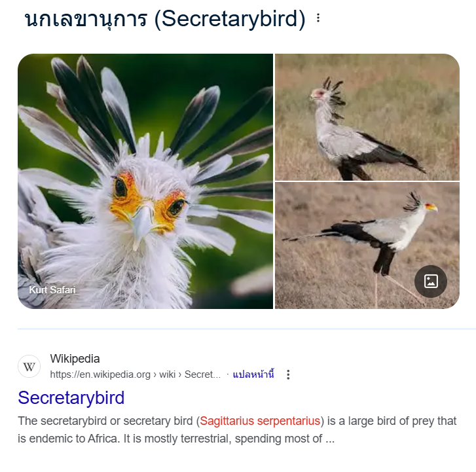Click the https://en.wikipedia.org URL text

click(100, 374)
